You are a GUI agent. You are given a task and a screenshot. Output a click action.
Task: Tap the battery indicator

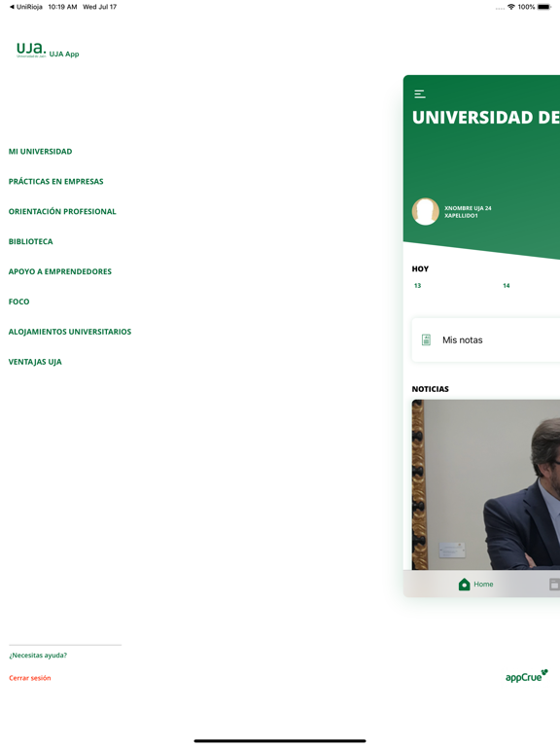[544, 7]
